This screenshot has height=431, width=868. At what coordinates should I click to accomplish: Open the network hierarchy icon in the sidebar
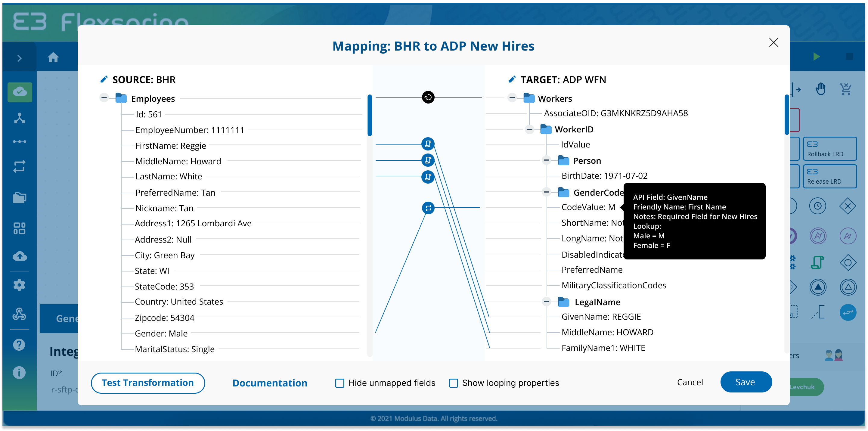coord(20,118)
